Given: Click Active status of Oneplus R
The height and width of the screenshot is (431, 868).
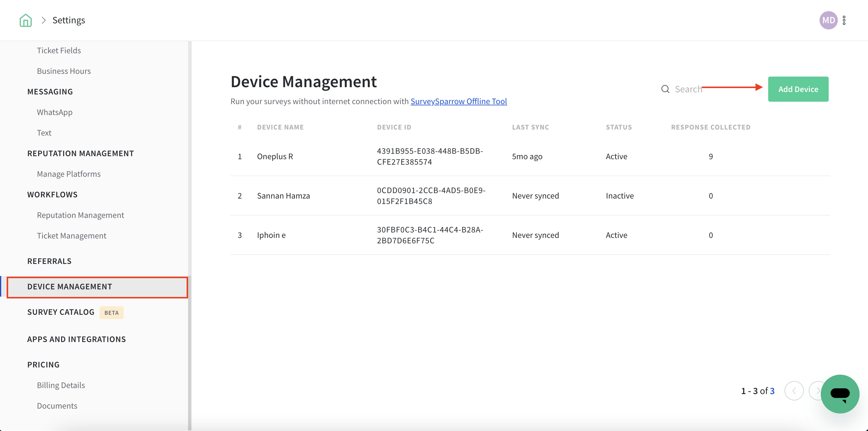Looking at the screenshot, I should tap(616, 156).
